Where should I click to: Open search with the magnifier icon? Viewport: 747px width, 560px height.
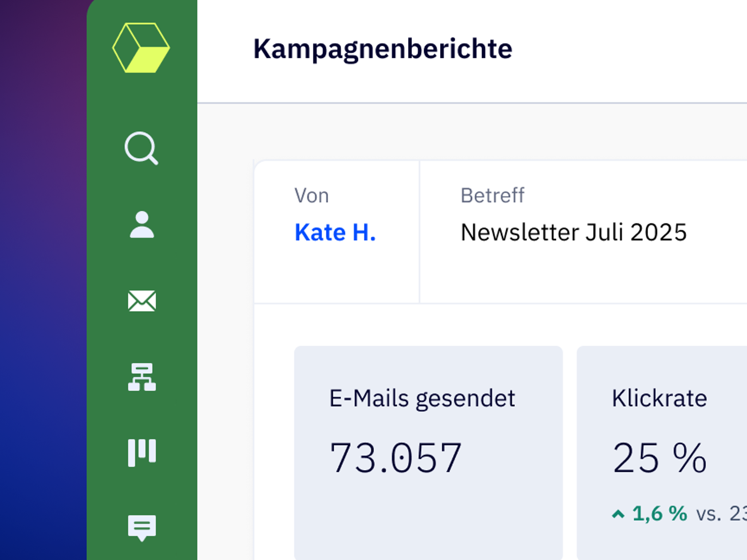coord(141,148)
